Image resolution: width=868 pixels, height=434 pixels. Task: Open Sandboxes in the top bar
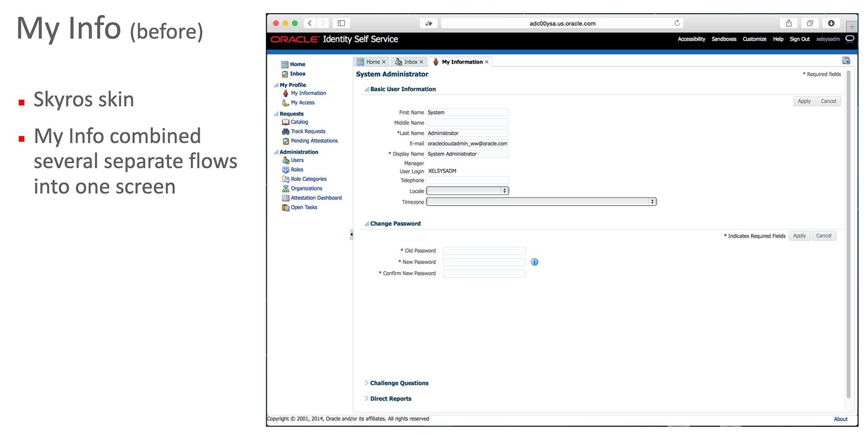[x=724, y=39]
